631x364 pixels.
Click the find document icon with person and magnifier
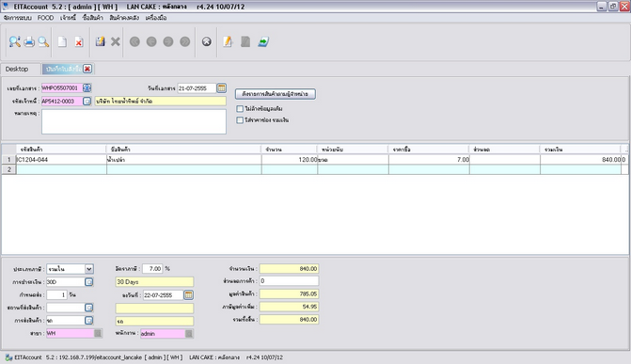(15, 41)
